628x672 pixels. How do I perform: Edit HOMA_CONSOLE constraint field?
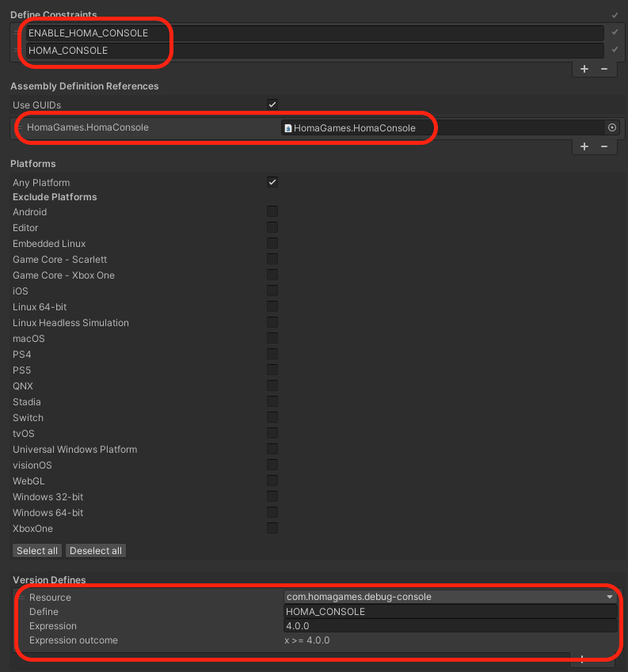[x=314, y=51]
